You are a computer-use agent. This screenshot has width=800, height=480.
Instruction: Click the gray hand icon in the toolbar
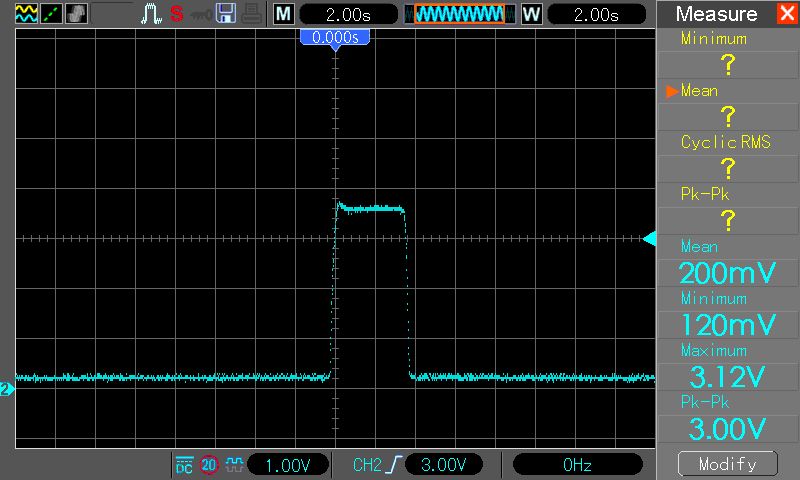click(x=77, y=14)
